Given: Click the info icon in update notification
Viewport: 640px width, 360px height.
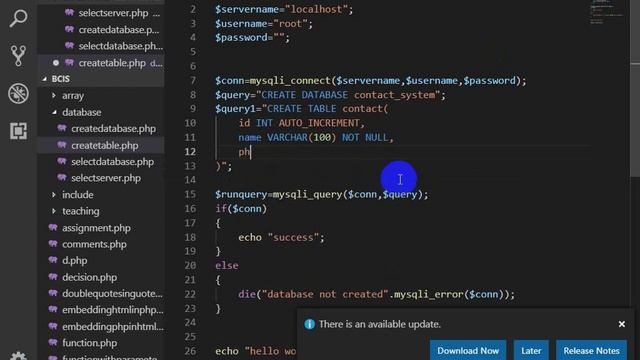Looking at the screenshot, I should tap(309, 324).
